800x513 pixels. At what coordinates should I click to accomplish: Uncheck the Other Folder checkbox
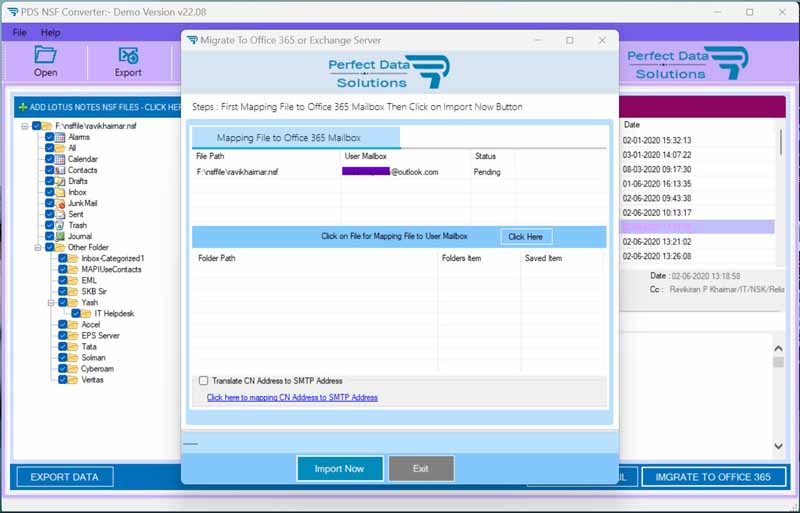[x=49, y=247]
